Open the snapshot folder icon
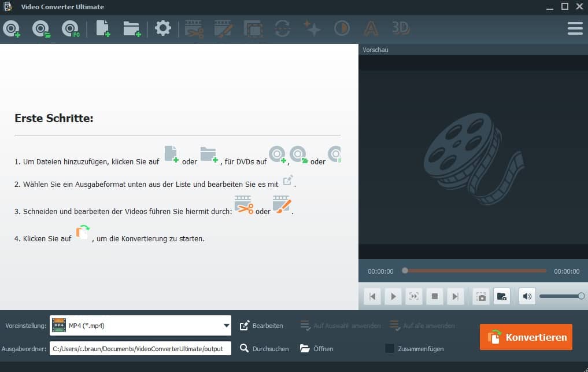Screen dimensions: 588x372 click(502, 296)
